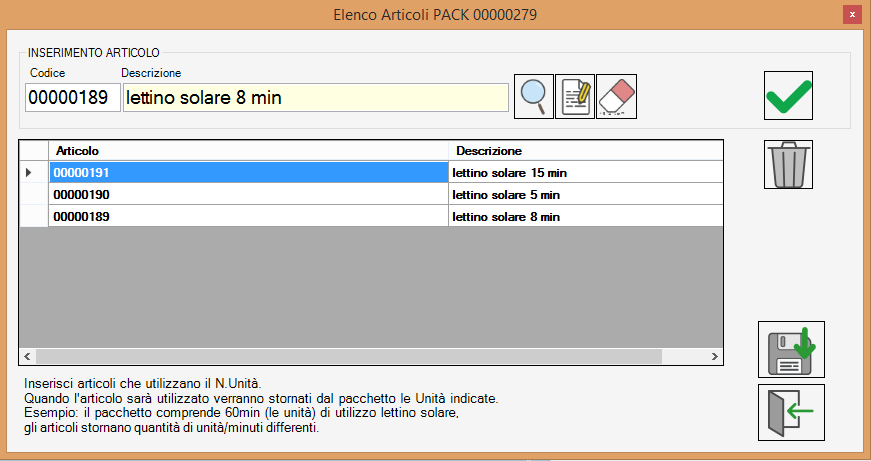Click the 'lettino solare 5 min' cell
The image size is (871, 461).
tap(585, 194)
